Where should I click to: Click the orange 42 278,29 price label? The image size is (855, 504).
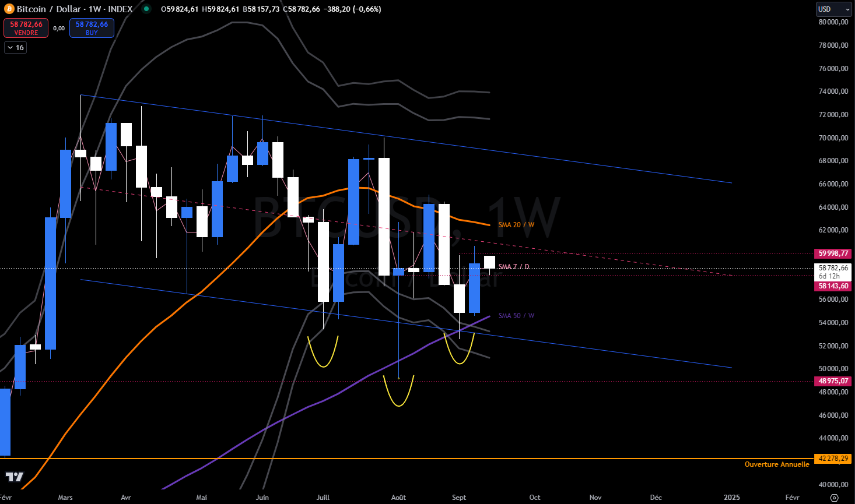[x=833, y=459]
